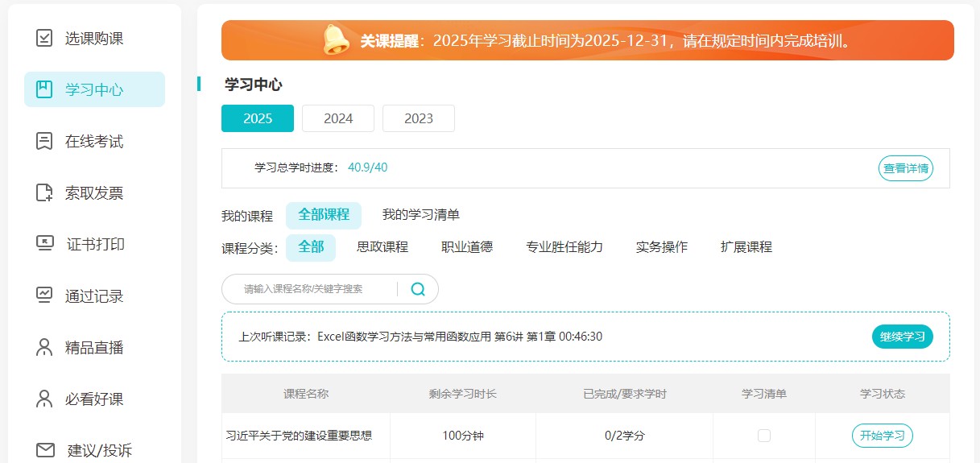Click 开始学习 for 习近平关于党的建设重要思想
Screen dimensions: 980x463
click(883, 436)
